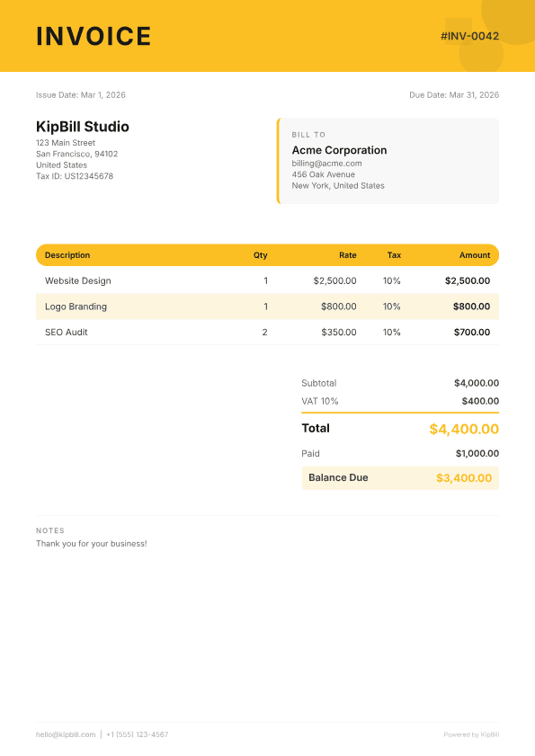Click the bold $800.00 amount cell

click(x=471, y=307)
